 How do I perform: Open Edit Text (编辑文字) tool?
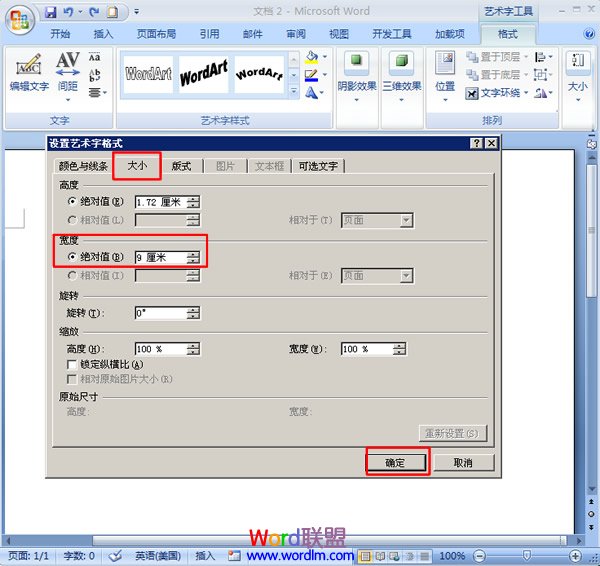point(29,73)
